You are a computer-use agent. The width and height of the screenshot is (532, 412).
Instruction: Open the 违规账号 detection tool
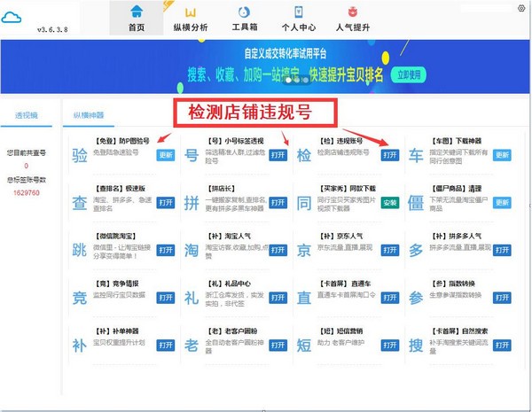(389, 155)
